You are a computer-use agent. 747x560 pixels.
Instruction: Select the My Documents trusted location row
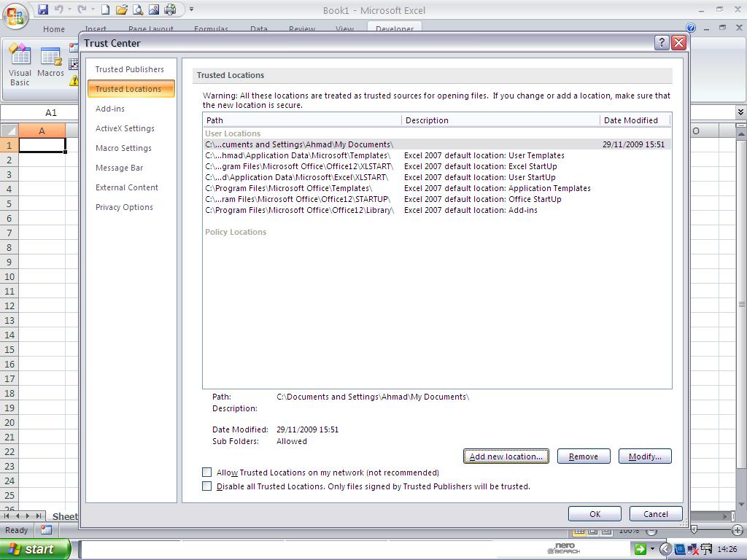coord(437,144)
